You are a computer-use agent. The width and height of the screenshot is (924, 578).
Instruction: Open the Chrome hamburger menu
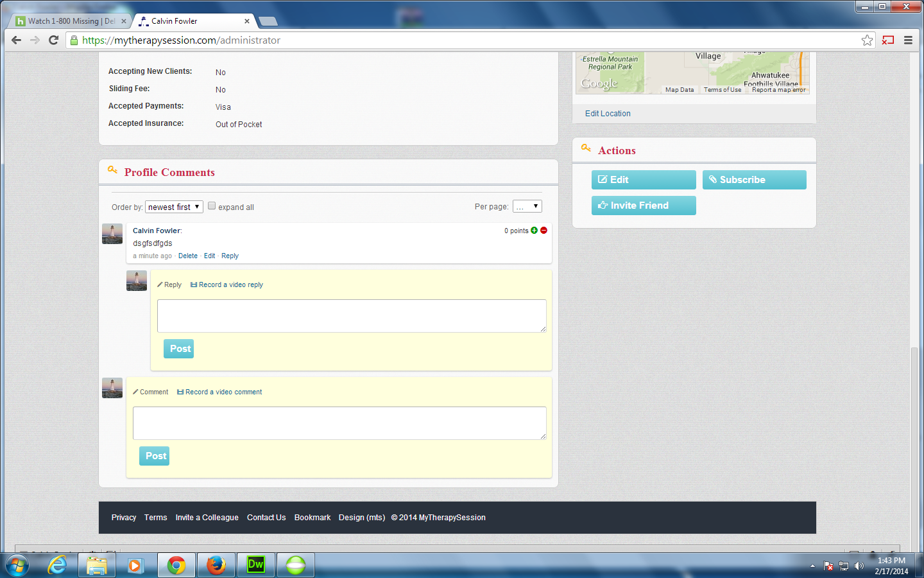click(908, 40)
